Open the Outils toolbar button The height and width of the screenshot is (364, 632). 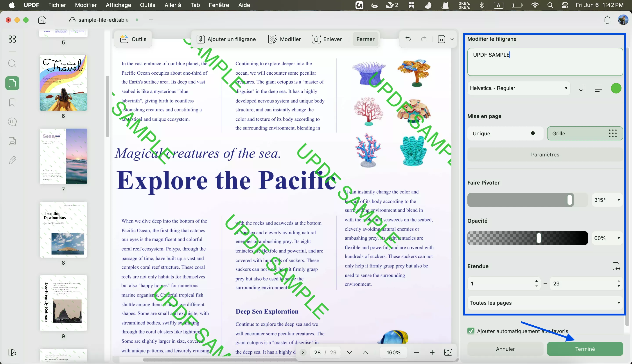(133, 39)
